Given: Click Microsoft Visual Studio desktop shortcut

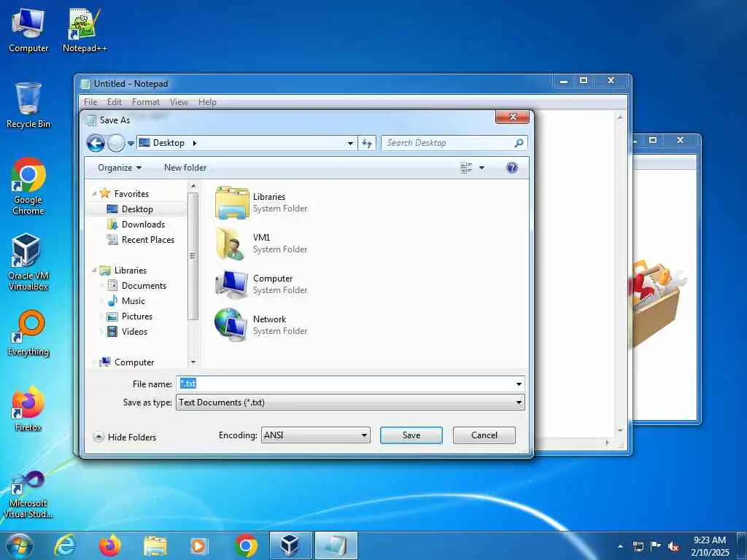Looking at the screenshot, I should point(28,494).
